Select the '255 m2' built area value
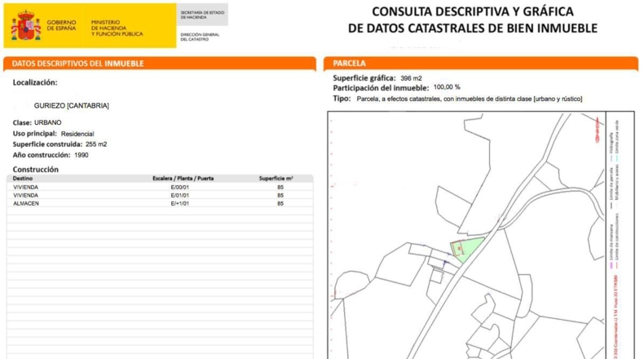The width and height of the screenshot is (644, 359). pyautogui.click(x=96, y=144)
